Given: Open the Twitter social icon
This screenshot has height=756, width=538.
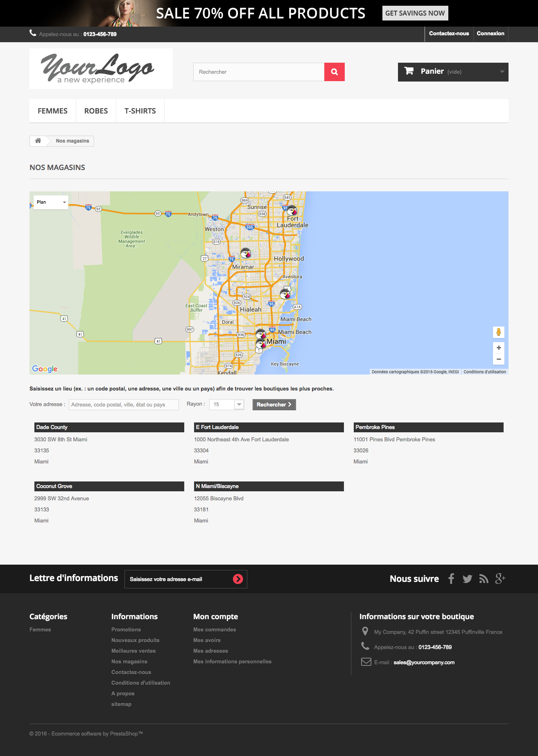Looking at the screenshot, I should pos(467,579).
